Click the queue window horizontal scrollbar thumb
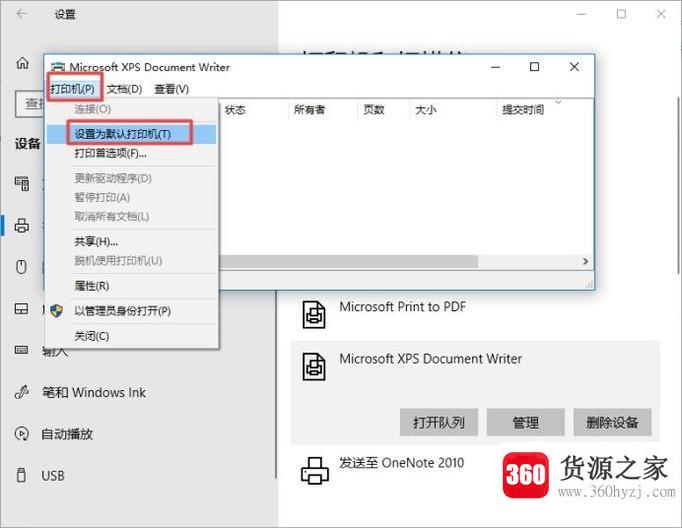Image resolution: width=682 pixels, height=528 pixels. pos(348,261)
